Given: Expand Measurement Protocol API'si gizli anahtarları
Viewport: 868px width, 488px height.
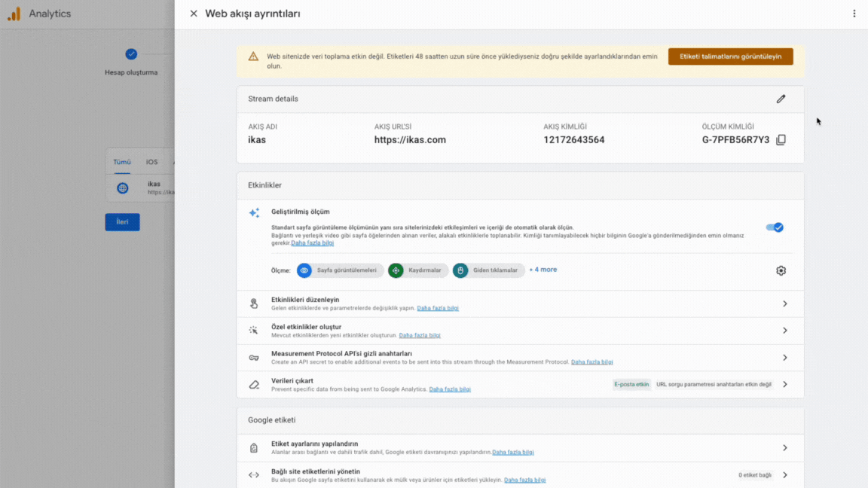Looking at the screenshot, I should 784,358.
